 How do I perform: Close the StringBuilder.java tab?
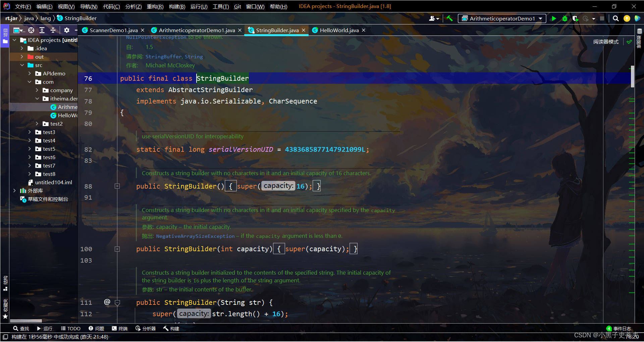[x=304, y=30]
